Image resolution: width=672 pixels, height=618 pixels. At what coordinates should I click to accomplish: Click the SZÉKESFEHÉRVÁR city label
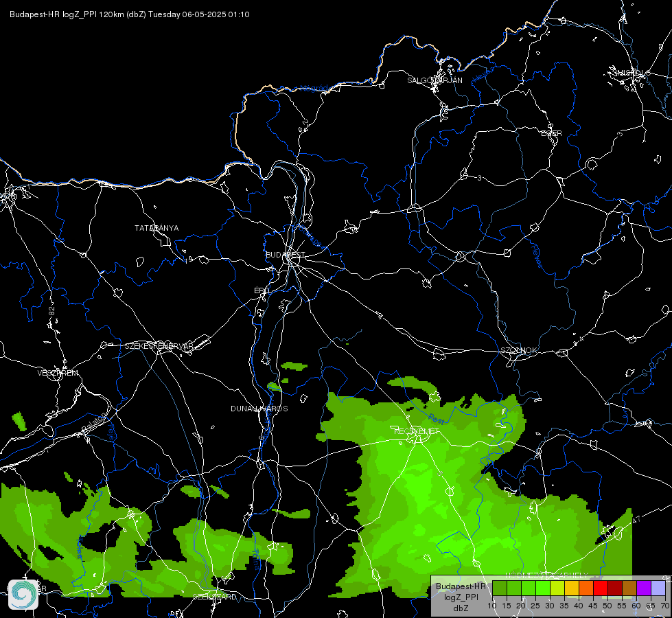click(159, 346)
